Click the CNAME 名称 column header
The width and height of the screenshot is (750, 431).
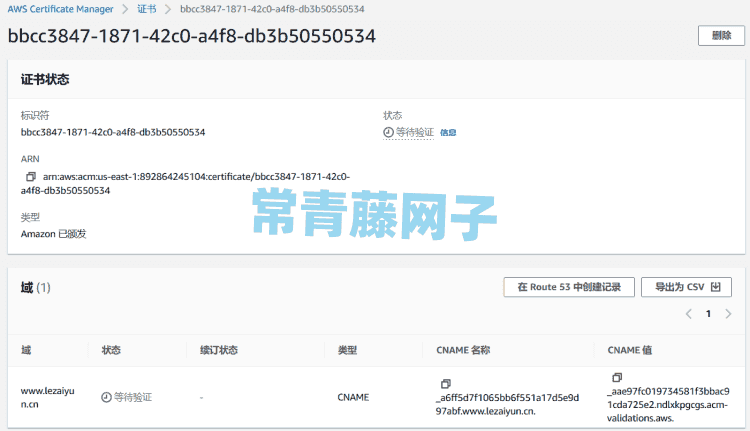click(463, 350)
